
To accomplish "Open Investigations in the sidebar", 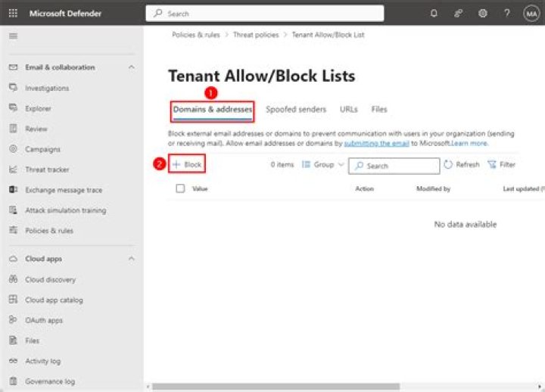I will coord(47,89).
